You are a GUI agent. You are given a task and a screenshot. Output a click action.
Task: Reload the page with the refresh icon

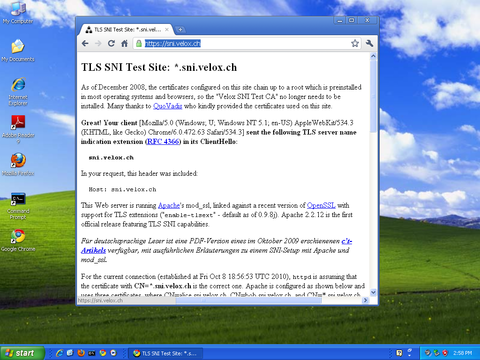[111, 43]
